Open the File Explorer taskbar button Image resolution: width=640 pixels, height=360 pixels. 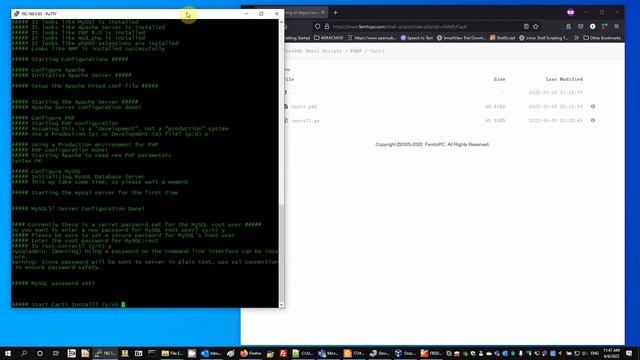tap(172, 353)
